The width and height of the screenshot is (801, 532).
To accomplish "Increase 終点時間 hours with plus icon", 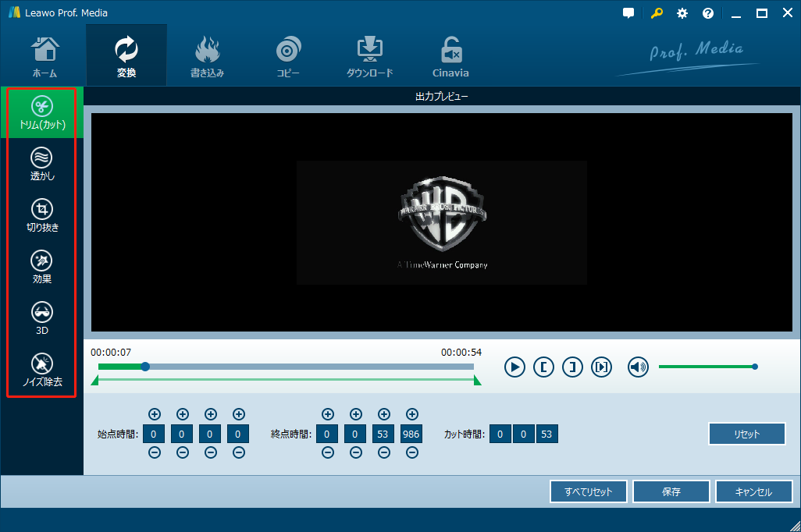I will pyautogui.click(x=328, y=414).
